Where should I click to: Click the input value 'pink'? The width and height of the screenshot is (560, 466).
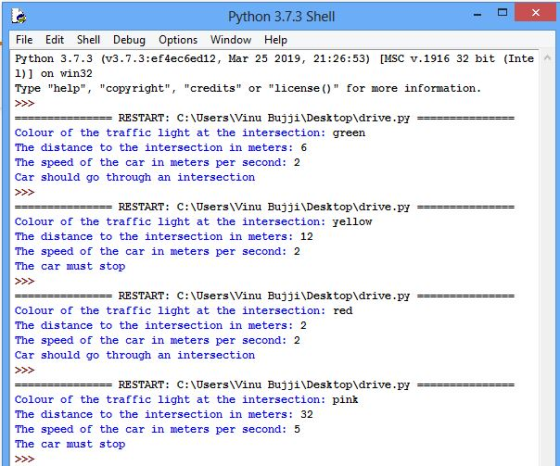coord(345,400)
